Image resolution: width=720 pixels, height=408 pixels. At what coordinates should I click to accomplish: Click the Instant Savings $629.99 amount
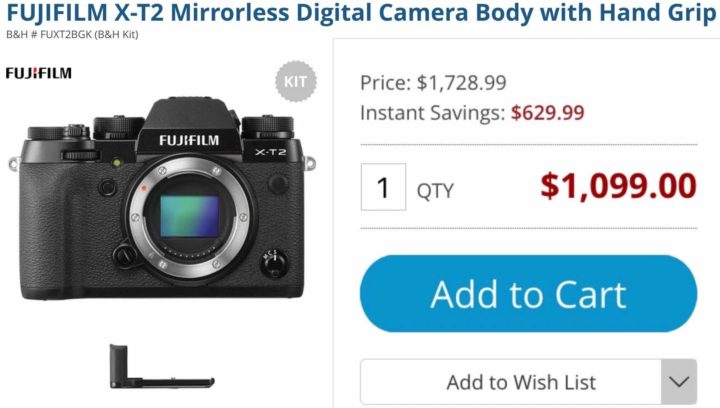547,113
